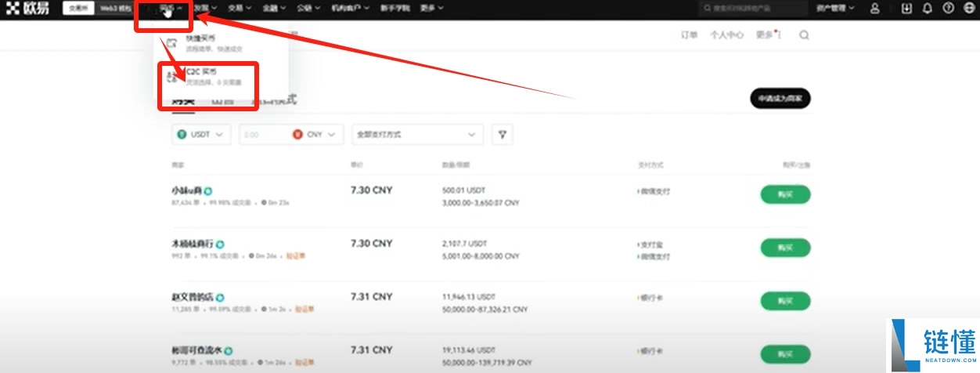
Task: Click limit text 50,000.00–139,719.39 CNY
Action: (x=487, y=362)
